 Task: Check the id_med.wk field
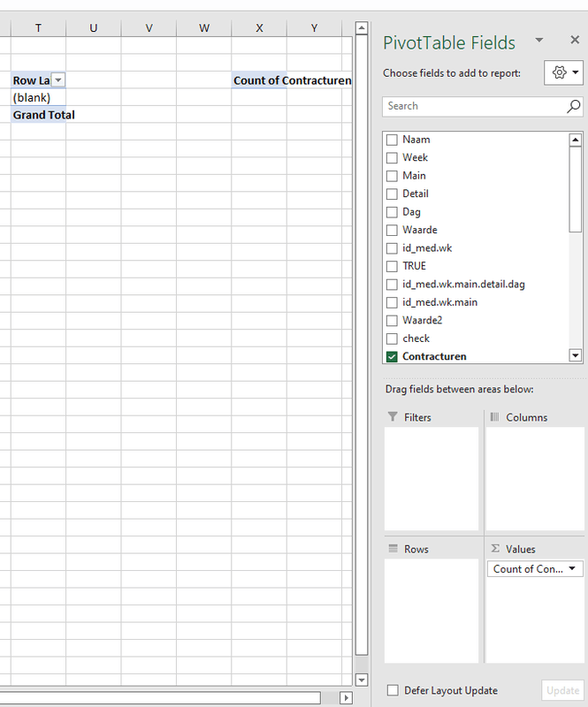pyautogui.click(x=392, y=248)
